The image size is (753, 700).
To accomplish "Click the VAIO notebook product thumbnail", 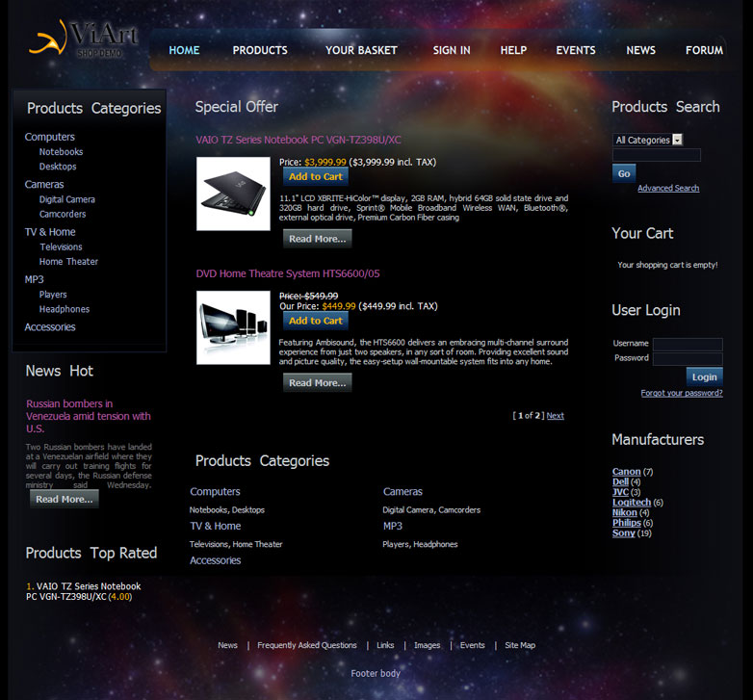I will tap(233, 194).
